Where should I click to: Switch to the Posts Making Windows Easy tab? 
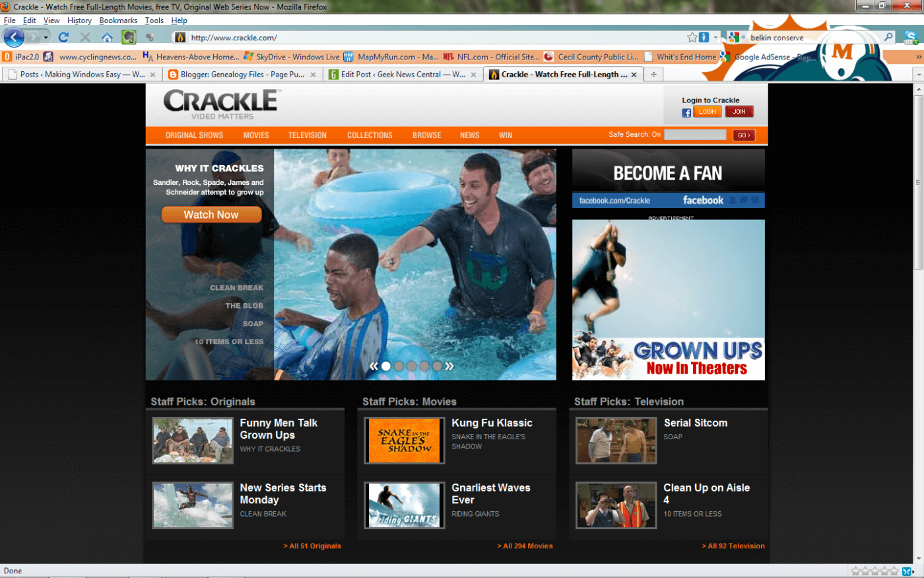81,75
